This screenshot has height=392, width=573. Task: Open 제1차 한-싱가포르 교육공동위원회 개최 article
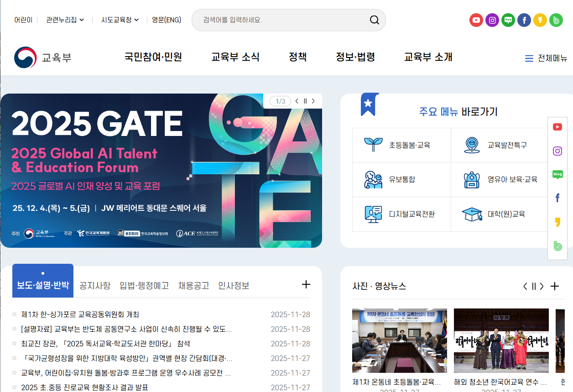click(80, 314)
